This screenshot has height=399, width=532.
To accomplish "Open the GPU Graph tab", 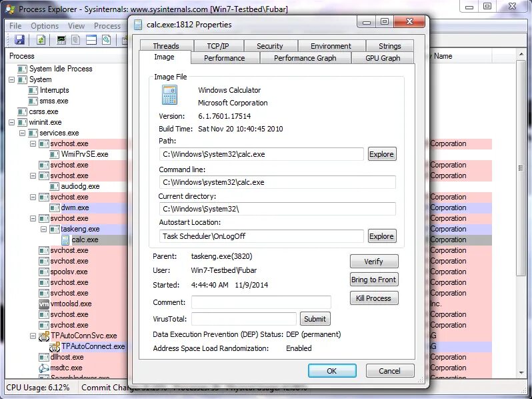I will pyautogui.click(x=383, y=58).
